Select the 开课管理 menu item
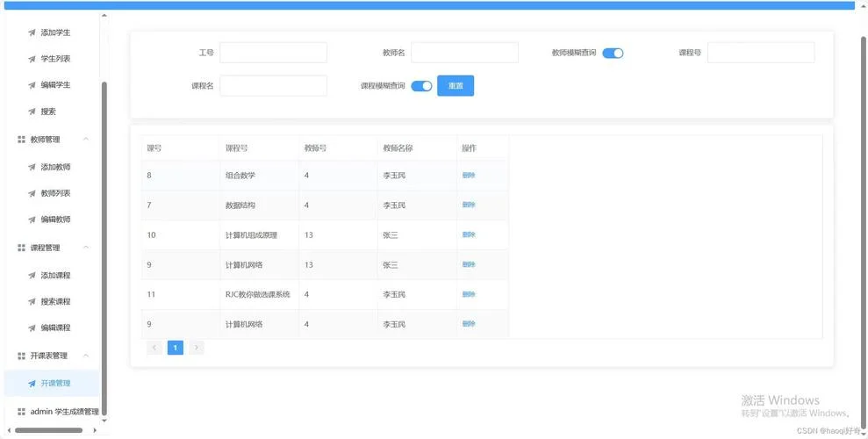Screen dimensions: 868x439 [x=52, y=383]
